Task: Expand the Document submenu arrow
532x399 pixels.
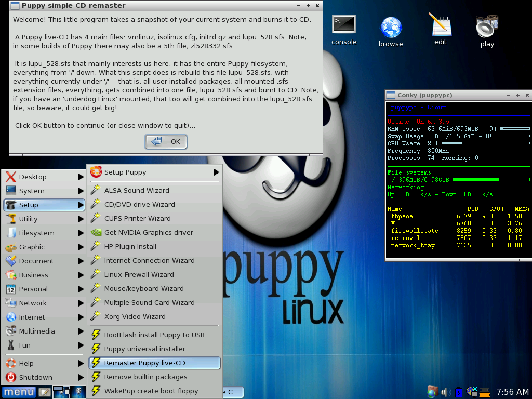Action: click(81, 261)
